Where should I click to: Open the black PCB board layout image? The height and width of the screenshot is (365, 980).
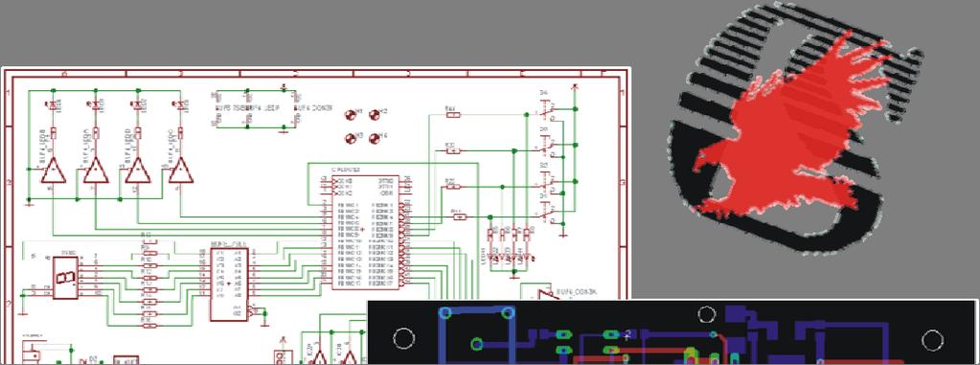point(672,332)
